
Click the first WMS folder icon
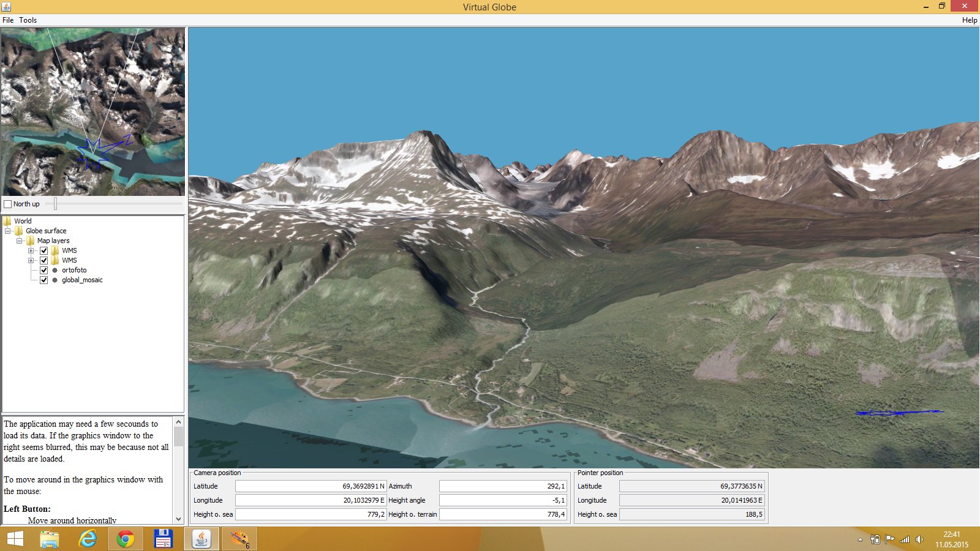tap(55, 250)
